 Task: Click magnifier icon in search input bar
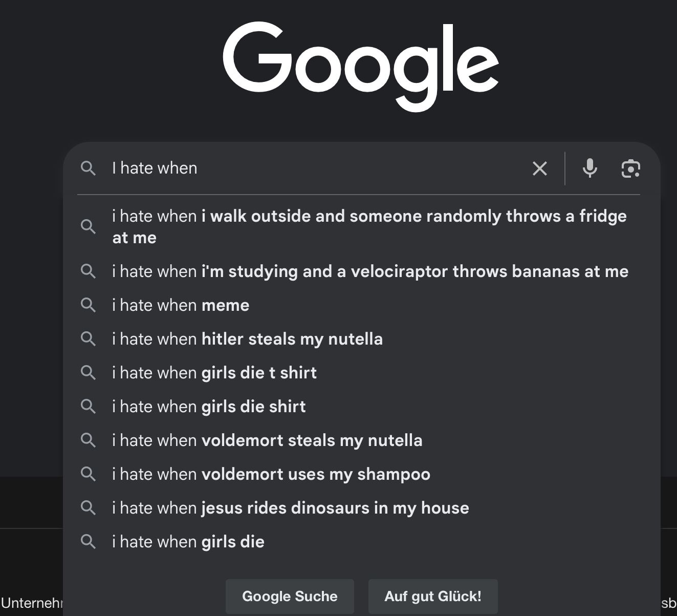(88, 168)
